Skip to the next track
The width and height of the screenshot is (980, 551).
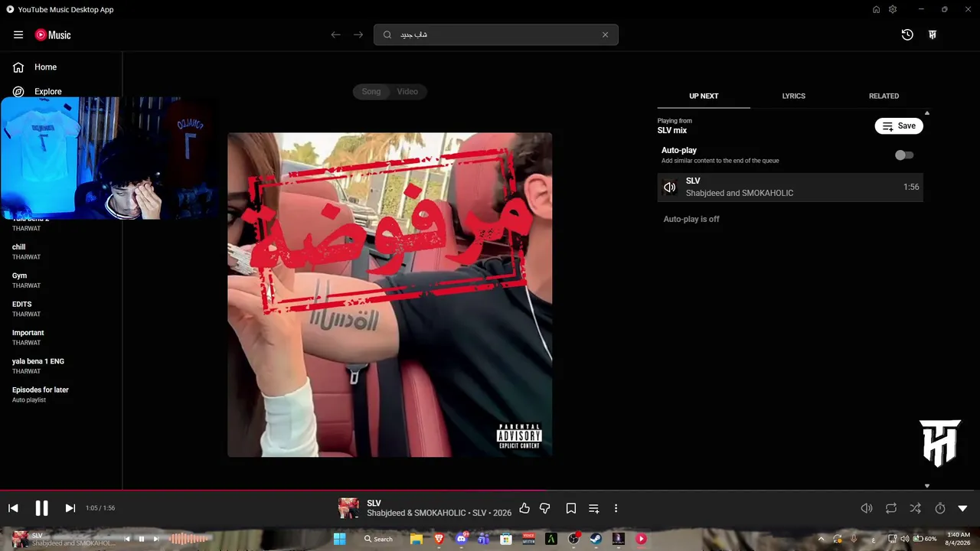coord(70,508)
